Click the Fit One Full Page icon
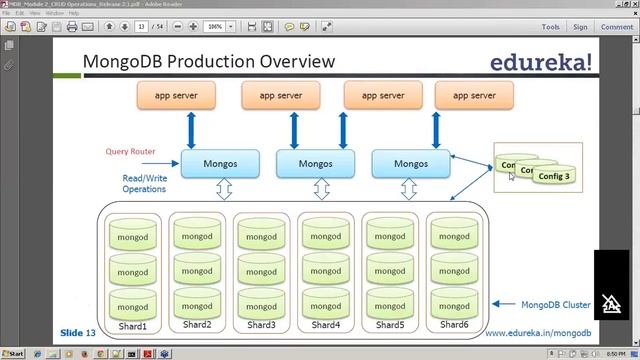 click(x=268, y=27)
